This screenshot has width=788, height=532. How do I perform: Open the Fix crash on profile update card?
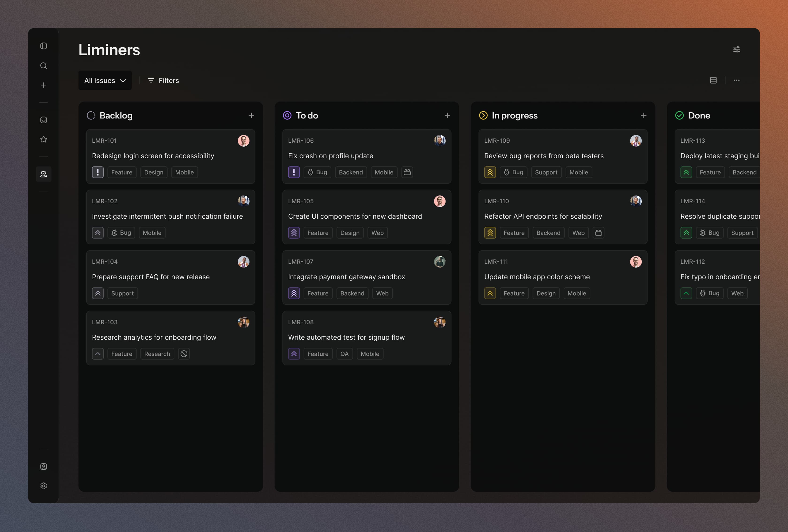[331, 156]
